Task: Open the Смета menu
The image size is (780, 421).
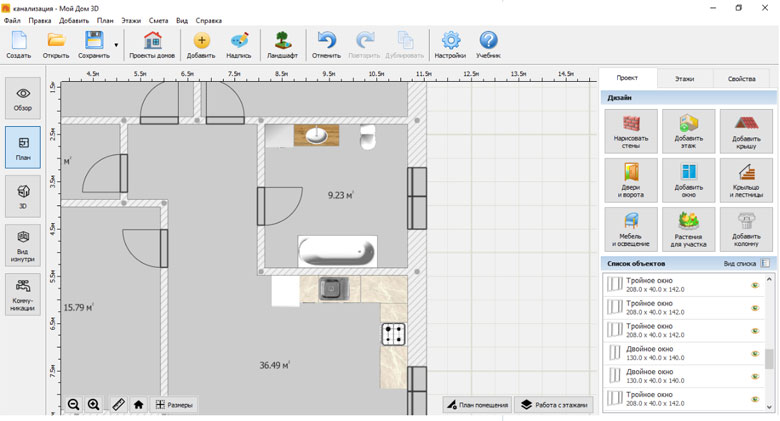Action: 158,20
